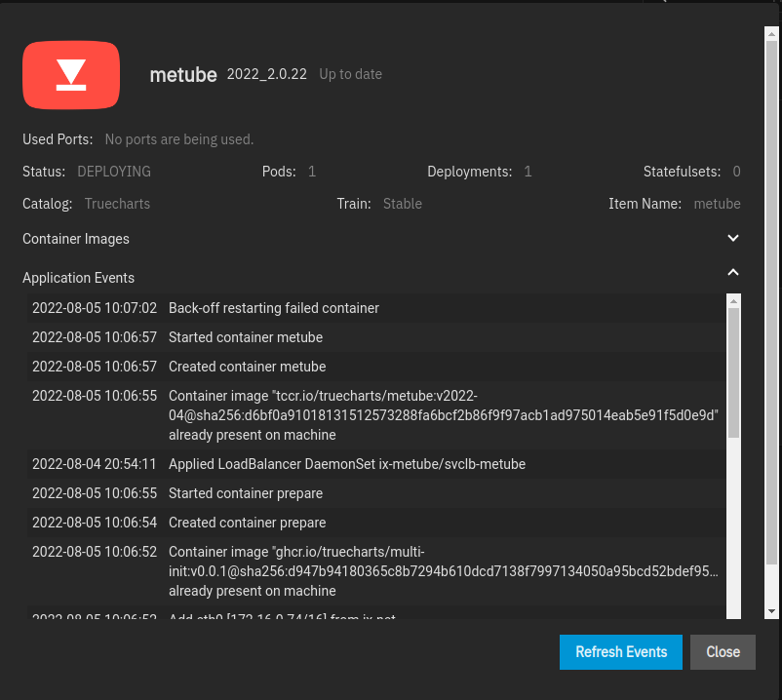Select 'Applied LoadBalancer DaemonSet' event row
This screenshot has width=782, height=700.
click(x=376, y=464)
